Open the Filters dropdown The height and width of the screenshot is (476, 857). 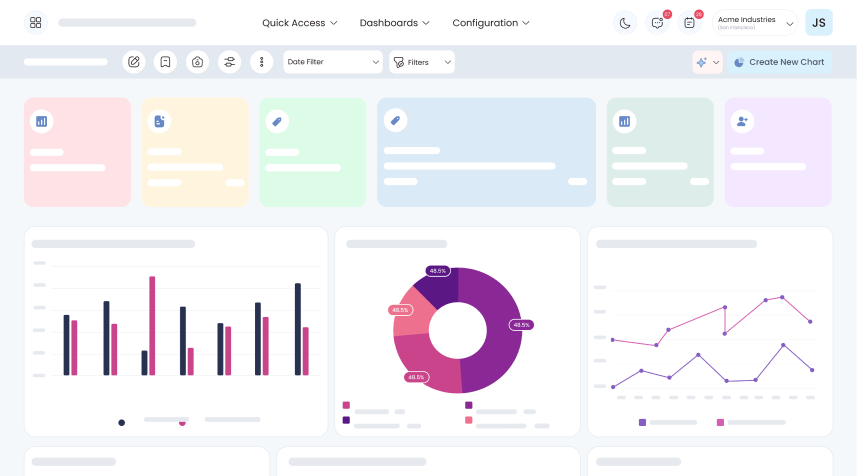[x=421, y=62]
